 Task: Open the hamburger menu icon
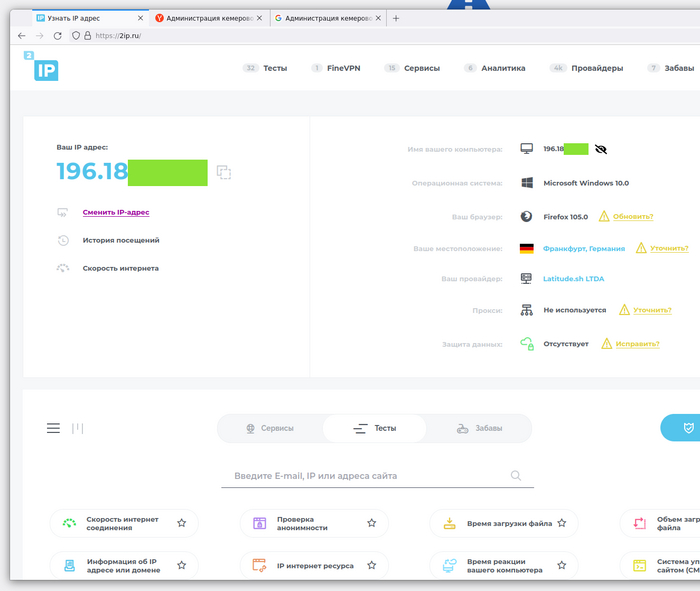point(53,428)
